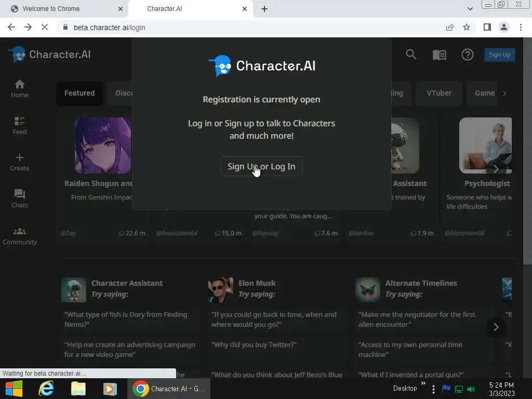
Task: Open Chrome profile avatar icon
Action: click(504, 27)
